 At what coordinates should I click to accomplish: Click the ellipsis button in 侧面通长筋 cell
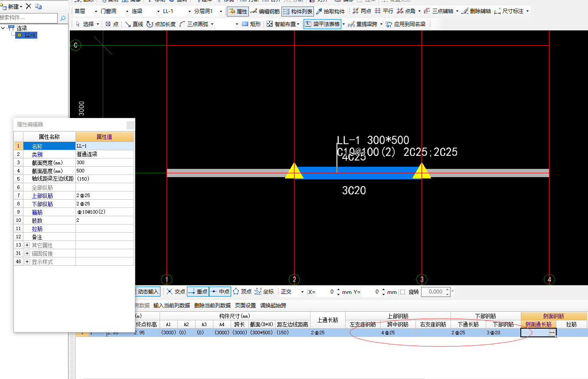(552, 333)
